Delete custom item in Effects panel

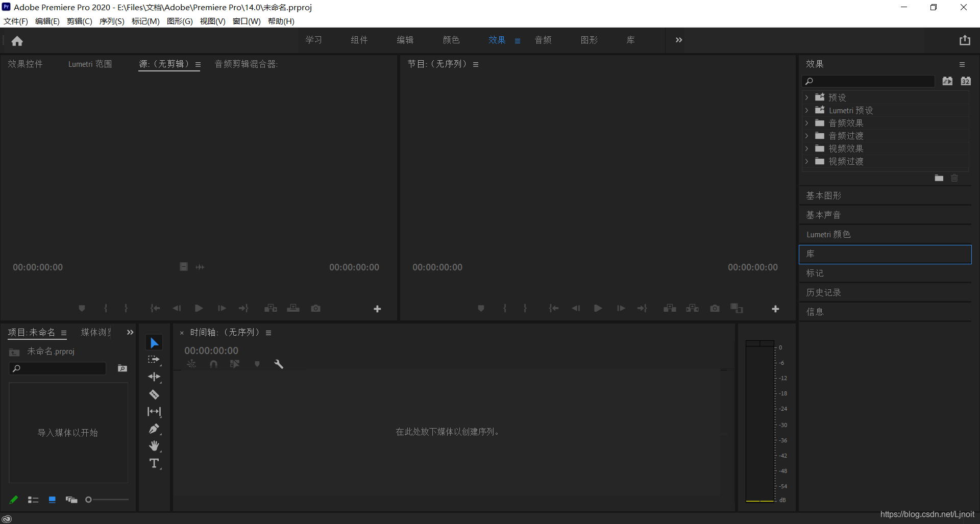pos(954,178)
